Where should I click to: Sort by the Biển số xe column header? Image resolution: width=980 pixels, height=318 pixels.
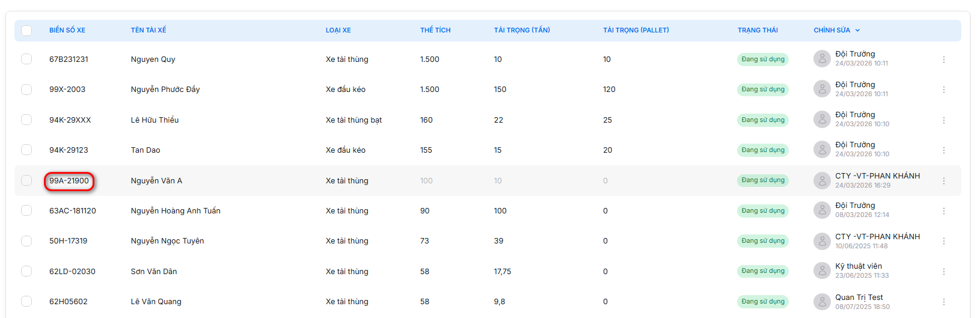[x=67, y=30]
